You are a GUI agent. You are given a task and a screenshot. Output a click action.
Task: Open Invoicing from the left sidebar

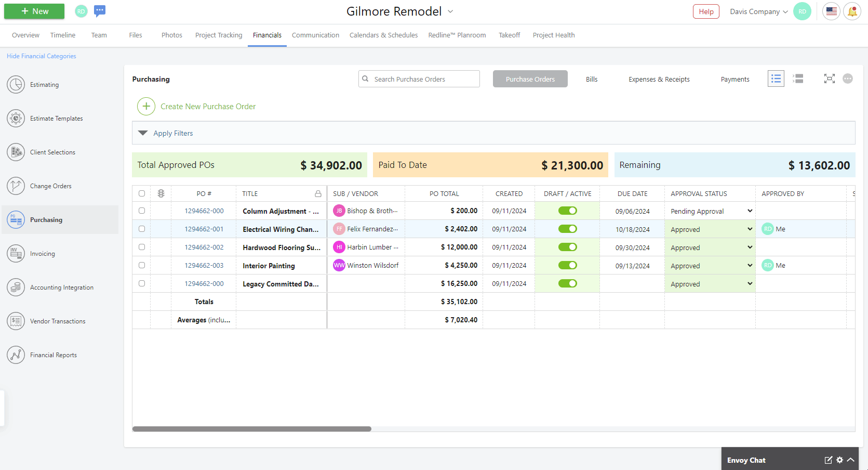coord(43,253)
